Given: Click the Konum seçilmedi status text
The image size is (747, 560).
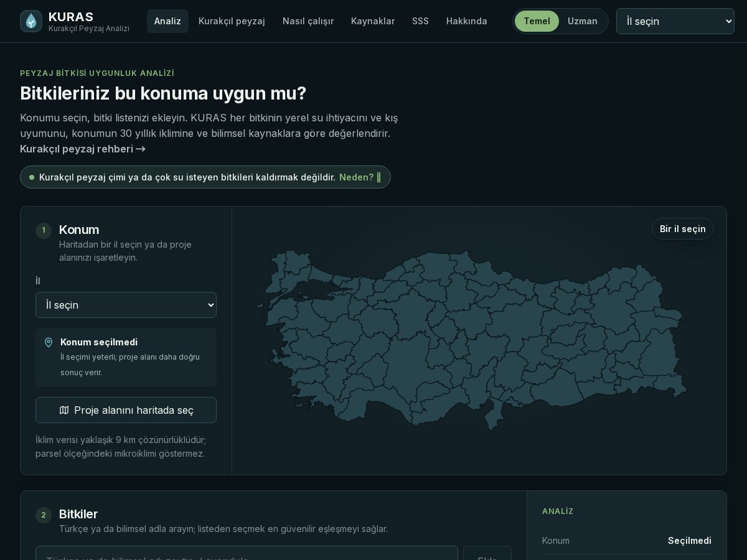Looking at the screenshot, I should click(x=99, y=342).
